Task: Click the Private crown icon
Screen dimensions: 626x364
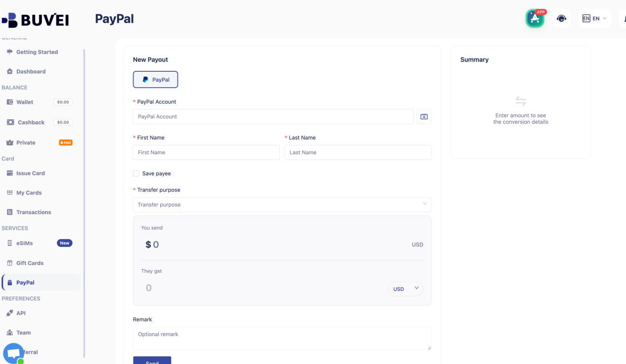Action: [9, 142]
